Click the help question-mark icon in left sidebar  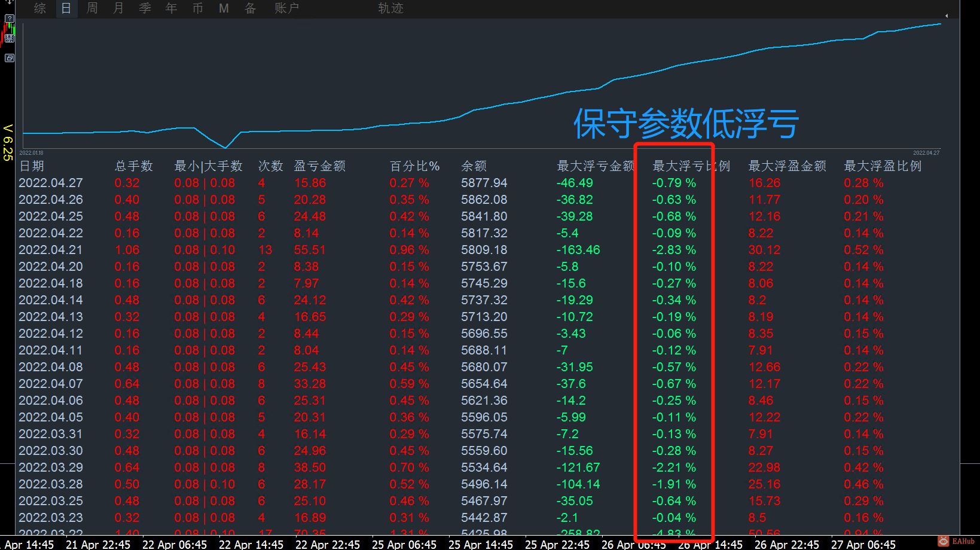[9, 18]
